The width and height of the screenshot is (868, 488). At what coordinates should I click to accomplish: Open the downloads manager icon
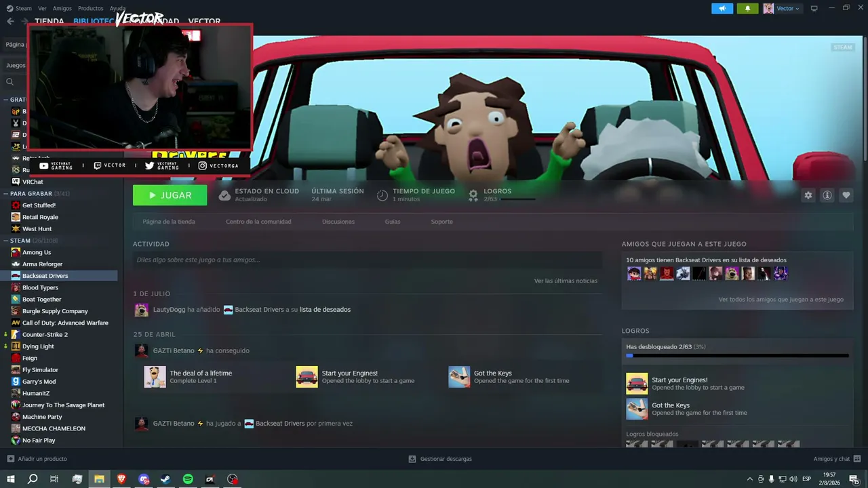(412, 459)
